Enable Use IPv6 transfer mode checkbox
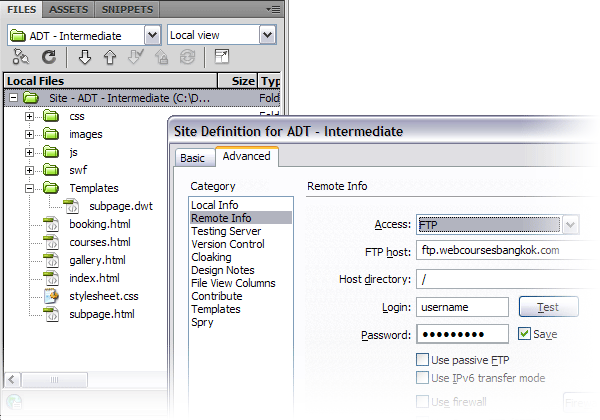The width and height of the screenshot is (600, 420). (x=422, y=378)
